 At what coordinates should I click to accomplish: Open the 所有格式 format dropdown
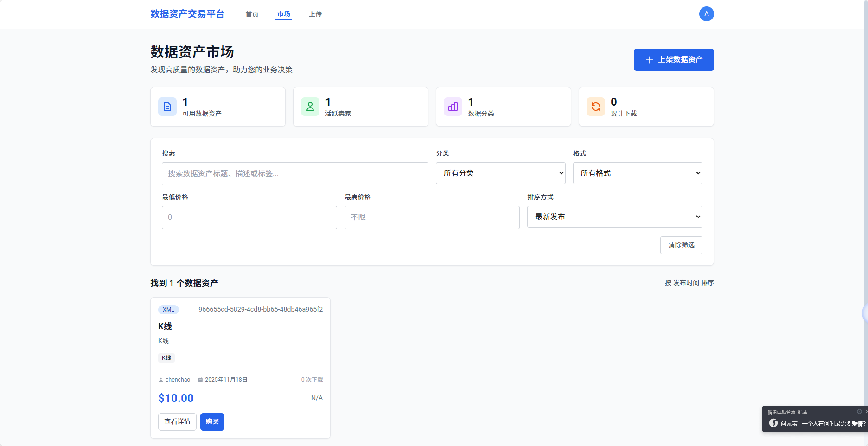(637, 173)
